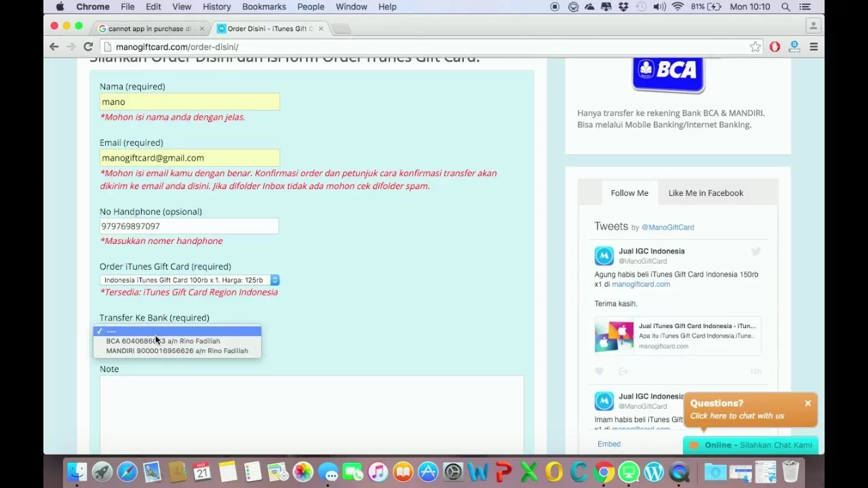
Task: Open the Edit menu
Action: pos(153,7)
